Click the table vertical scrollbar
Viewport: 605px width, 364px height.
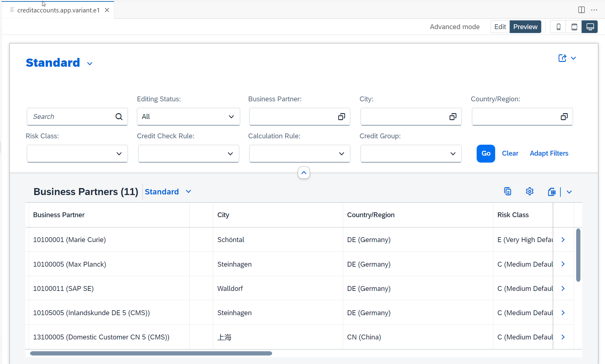pyautogui.click(x=578, y=255)
